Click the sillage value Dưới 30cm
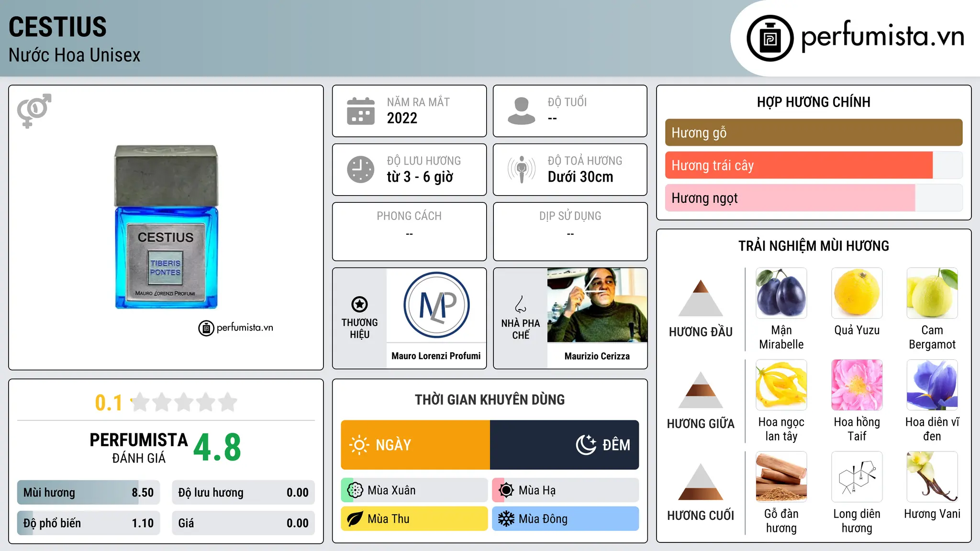Viewport: 980px width, 551px height. pyautogui.click(x=580, y=177)
